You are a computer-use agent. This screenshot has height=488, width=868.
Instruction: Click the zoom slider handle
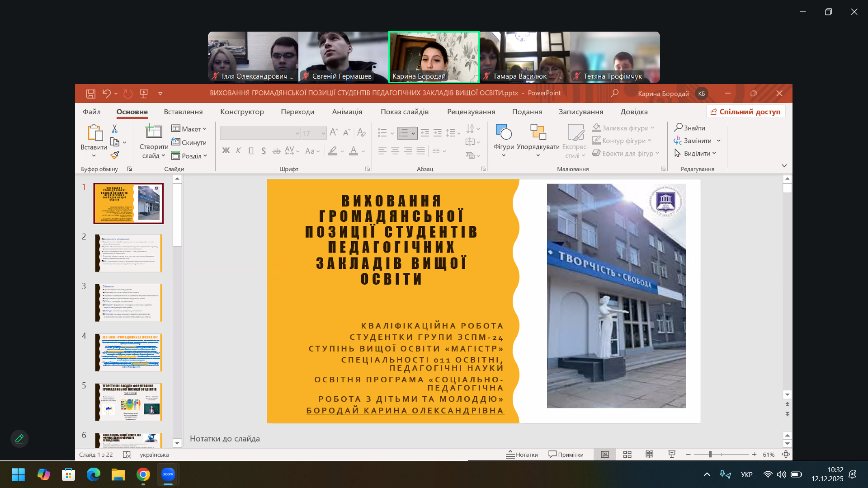pos(710,455)
